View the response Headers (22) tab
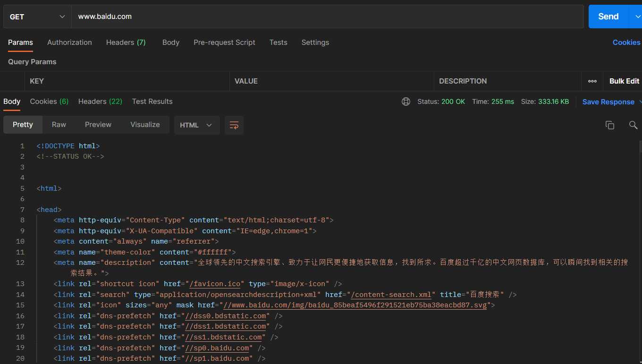This screenshot has width=642, height=364. click(100, 102)
